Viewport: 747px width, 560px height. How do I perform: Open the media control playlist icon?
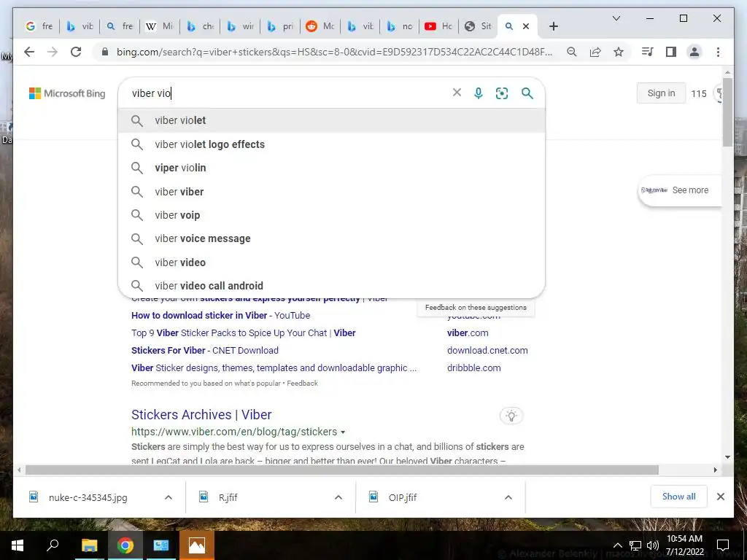click(648, 52)
